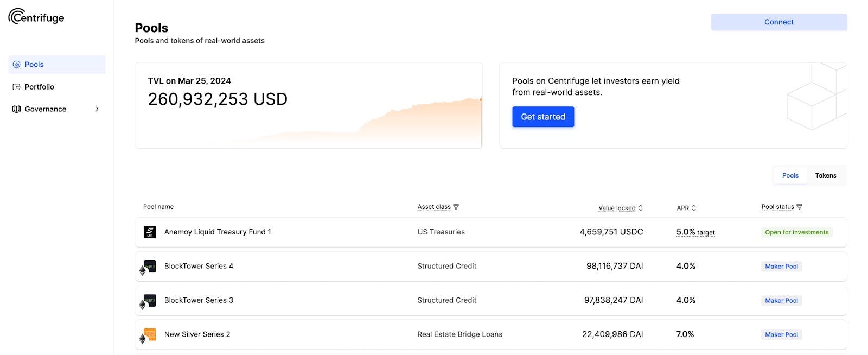Click the Get started button

[x=542, y=117]
